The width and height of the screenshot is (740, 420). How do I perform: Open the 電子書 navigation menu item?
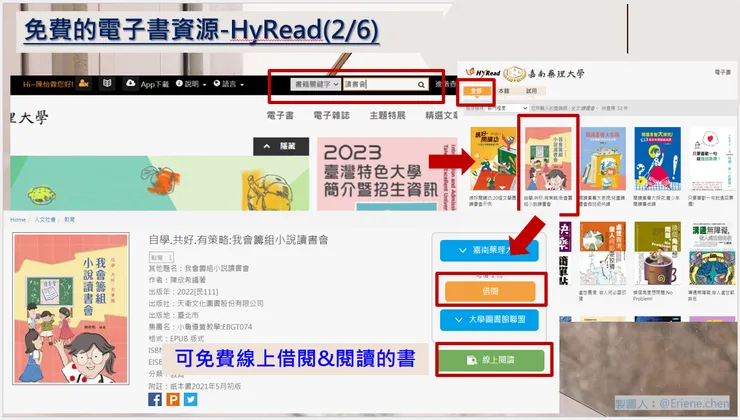[280, 115]
